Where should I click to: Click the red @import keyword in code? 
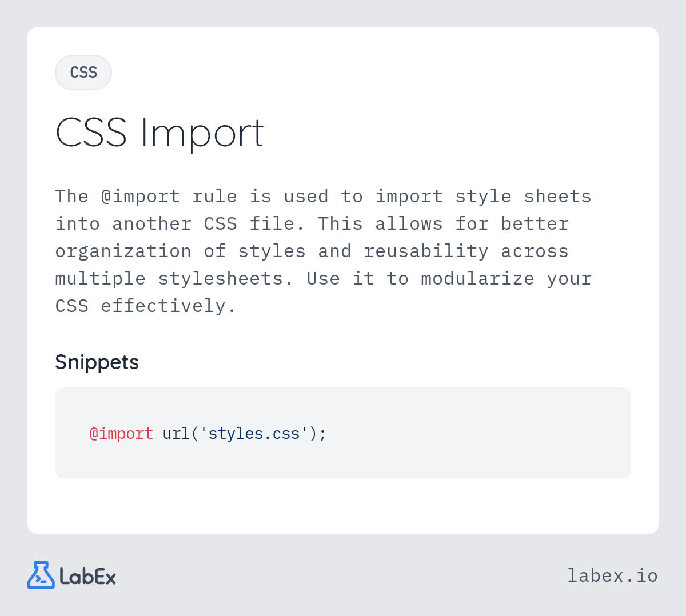[x=121, y=434]
